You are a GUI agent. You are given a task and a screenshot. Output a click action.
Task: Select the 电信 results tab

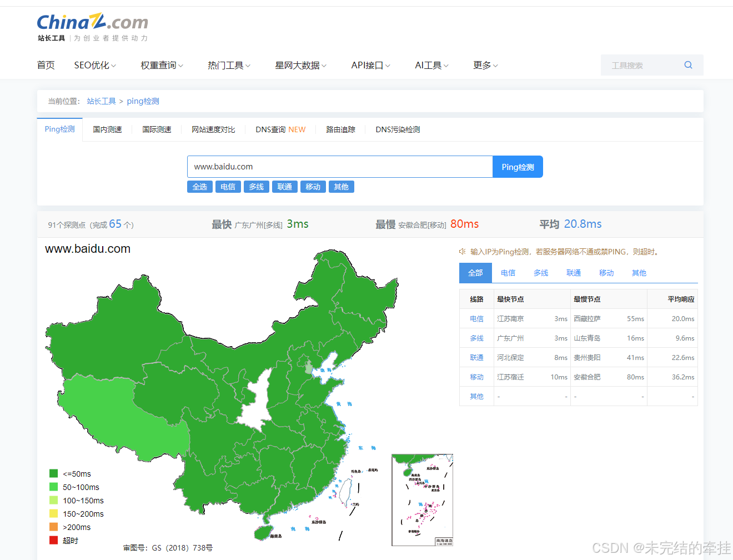pyautogui.click(x=508, y=273)
